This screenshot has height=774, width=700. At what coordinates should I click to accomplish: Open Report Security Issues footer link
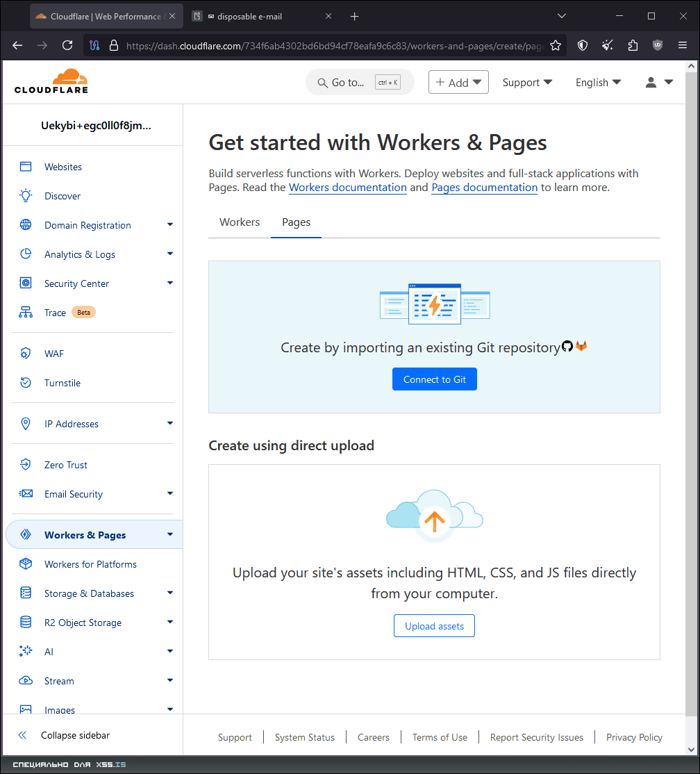pos(536,737)
